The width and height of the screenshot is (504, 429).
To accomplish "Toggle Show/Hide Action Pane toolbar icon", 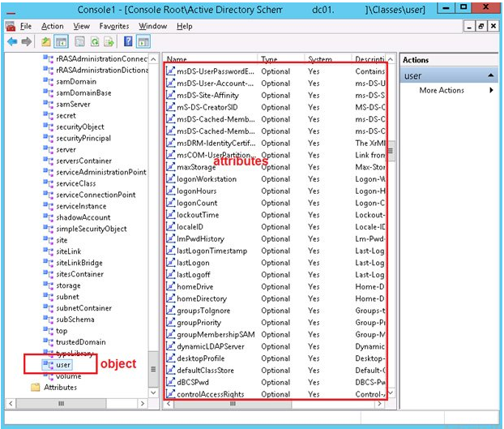I will 143,41.
